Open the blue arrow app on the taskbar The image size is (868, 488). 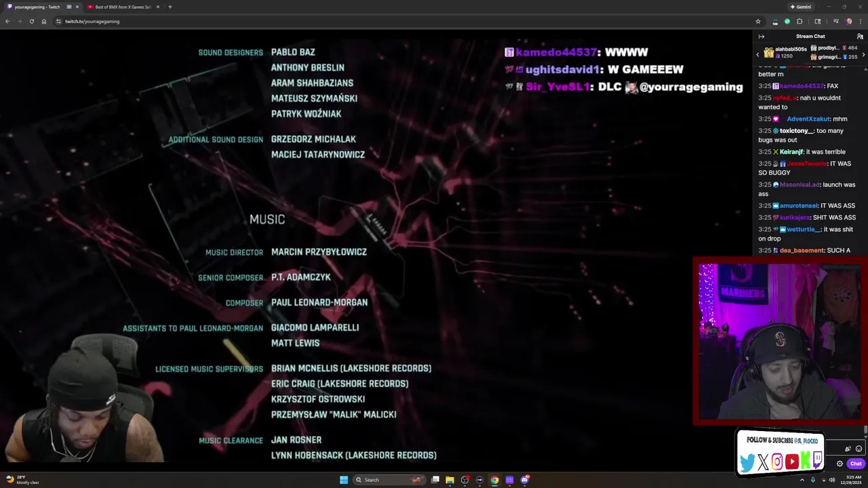click(x=479, y=480)
